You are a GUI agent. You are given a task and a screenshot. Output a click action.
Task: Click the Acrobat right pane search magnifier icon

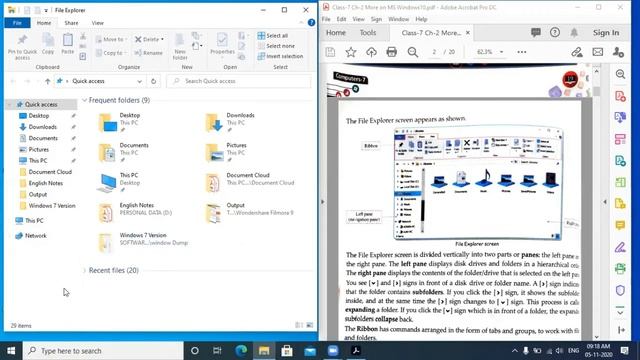coord(620,74)
